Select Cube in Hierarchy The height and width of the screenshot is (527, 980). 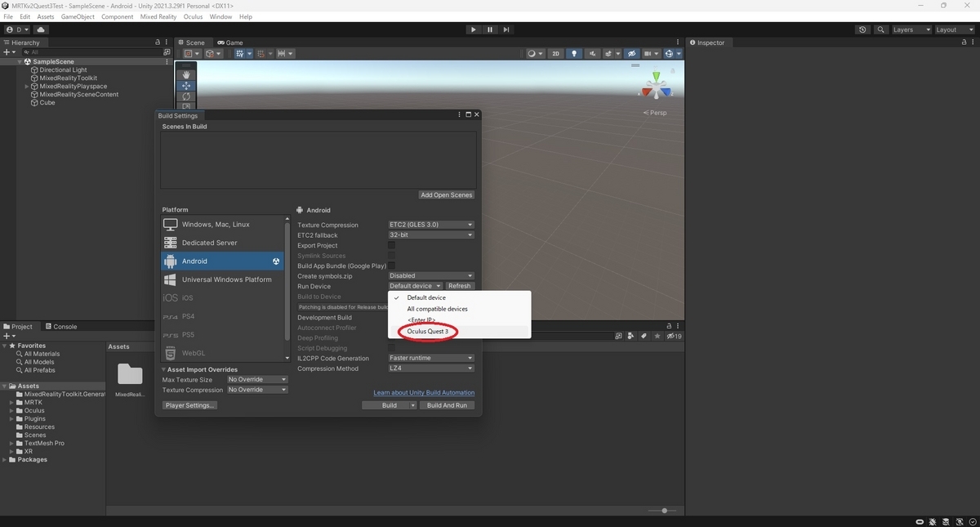[47, 102]
